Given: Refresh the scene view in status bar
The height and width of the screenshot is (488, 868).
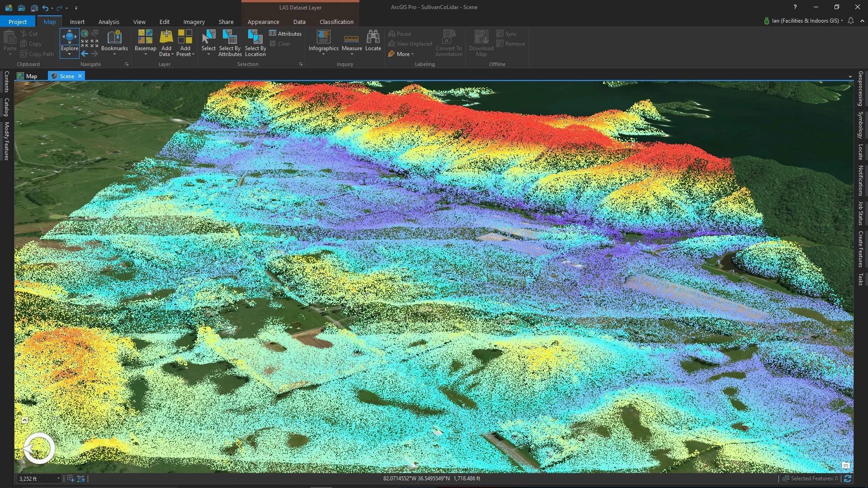Looking at the screenshot, I should [848, 478].
